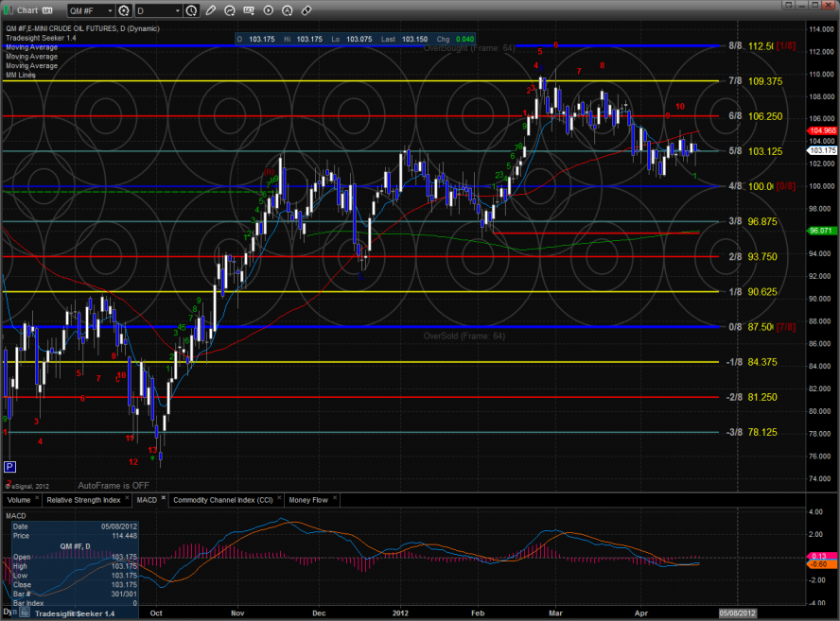Click the interval clock icon
Screen dimensions: 840x621
click(x=192, y=10)
